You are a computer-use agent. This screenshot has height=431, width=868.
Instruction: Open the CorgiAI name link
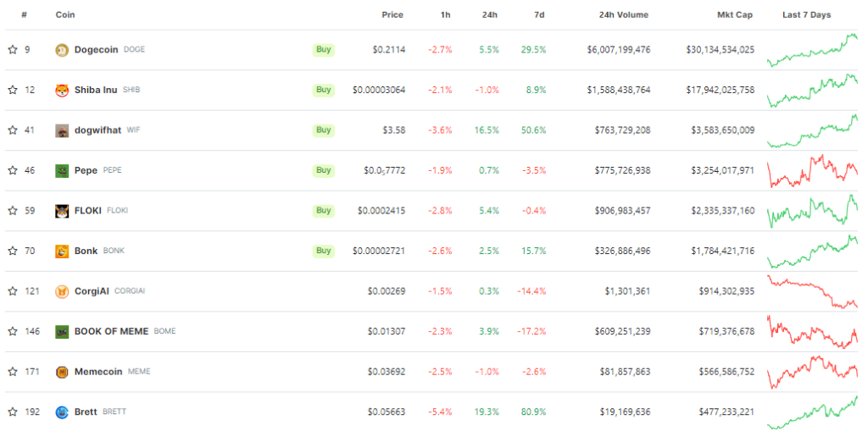(92, 291)
